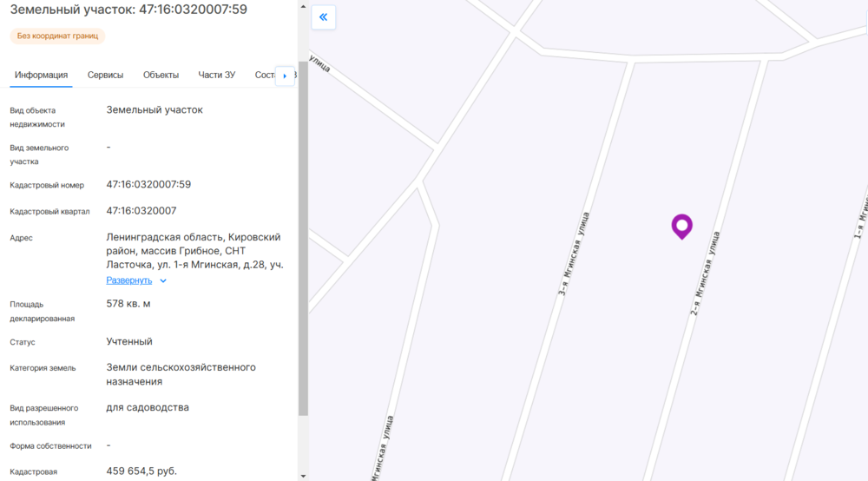Click the chevron next to Развернуть
Screen dimensions: 868x481
coord(163,281)
